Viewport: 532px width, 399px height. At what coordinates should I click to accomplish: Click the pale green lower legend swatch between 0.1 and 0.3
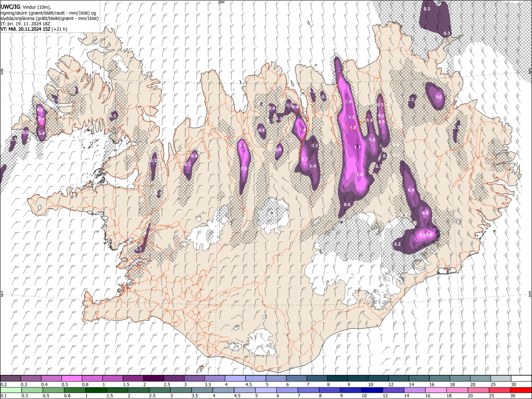click(x=11, y=390)
